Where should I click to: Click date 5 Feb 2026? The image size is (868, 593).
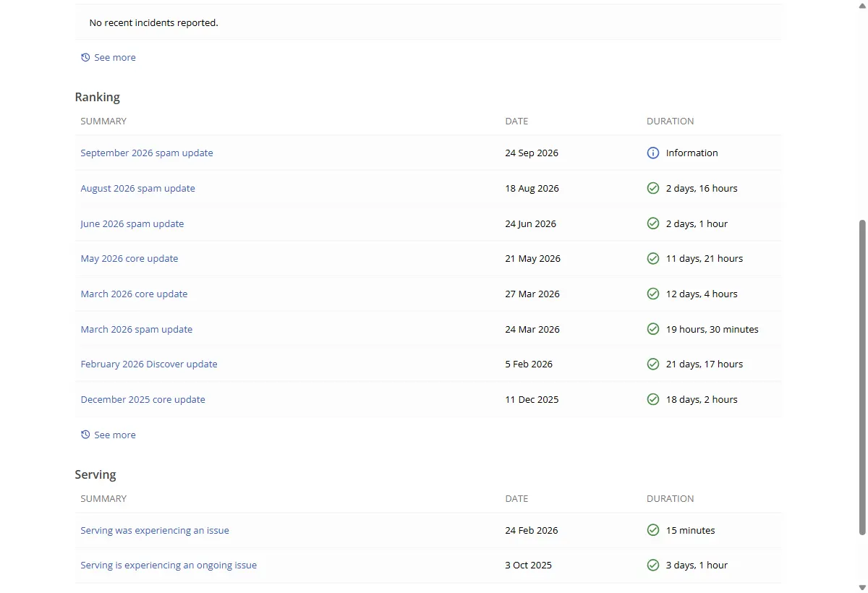529,364
